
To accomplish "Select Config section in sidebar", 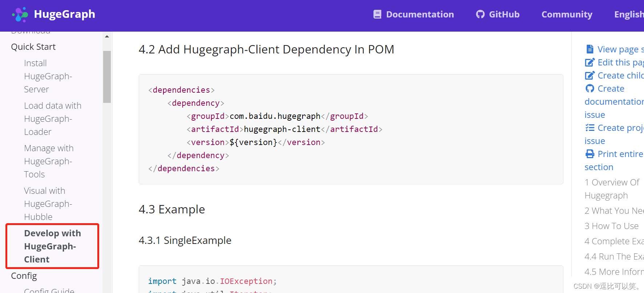I will click(x=24, y=276).
